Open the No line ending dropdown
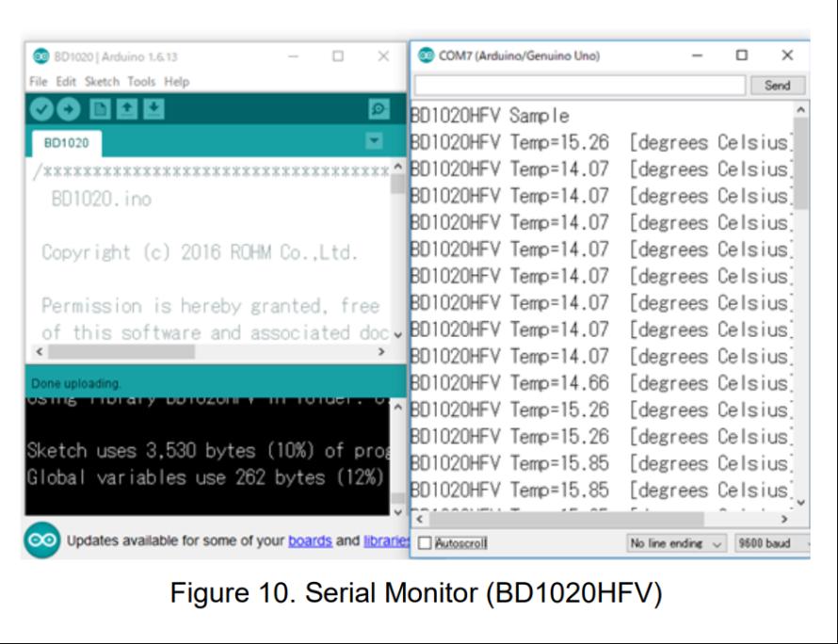 point(676,543)
